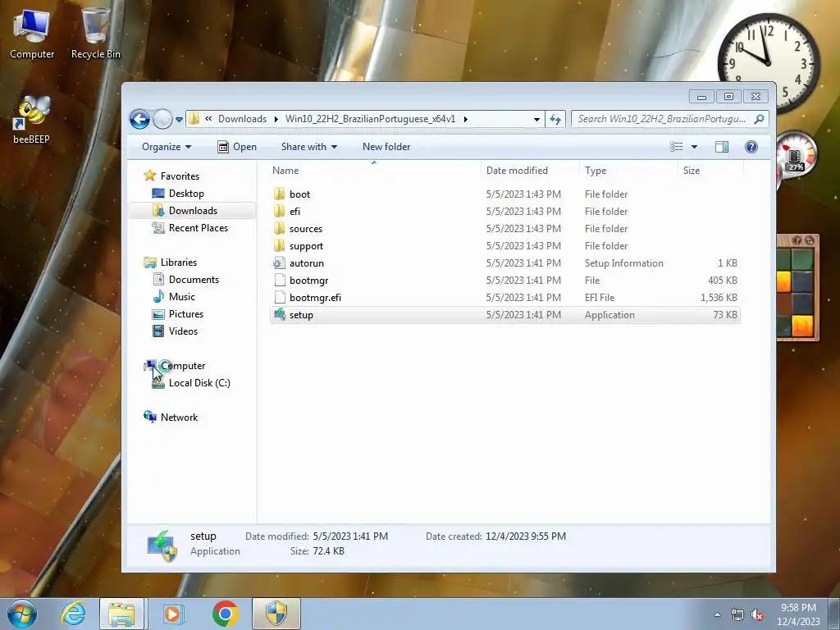840x630 pixels.
Task: Select the setup application icon
Action: pos(279,314)
